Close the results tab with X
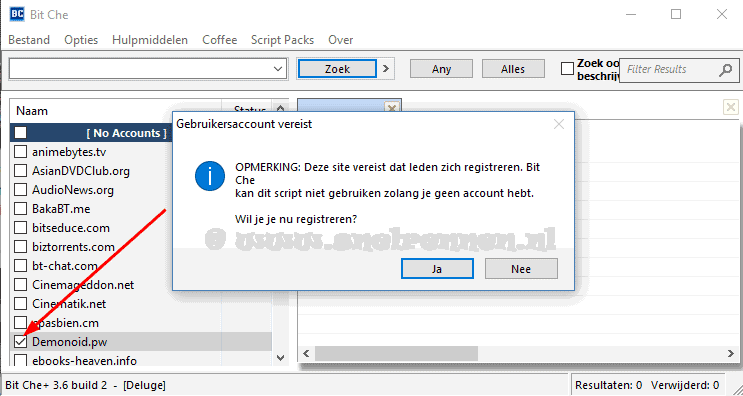The height and width of the screenshot is (396, 743). [392, 108]
